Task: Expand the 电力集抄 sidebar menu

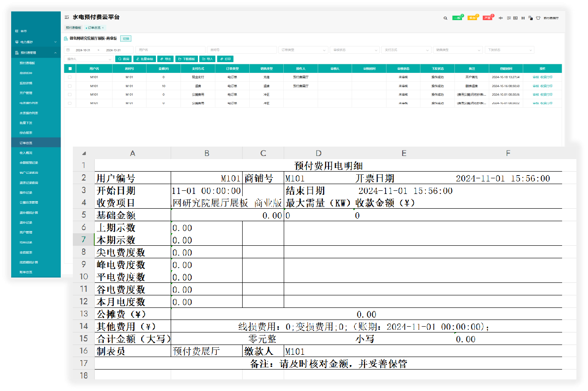Action: pos(36,42)
